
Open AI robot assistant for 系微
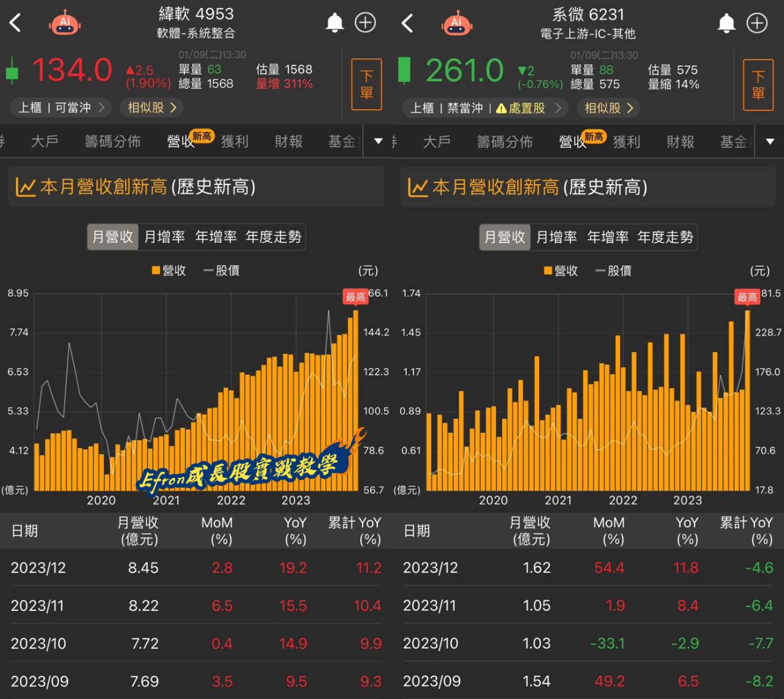click(x=457, y=23)
